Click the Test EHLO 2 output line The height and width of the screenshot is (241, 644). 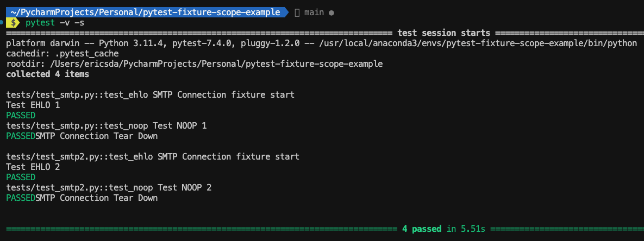point(33,167)
